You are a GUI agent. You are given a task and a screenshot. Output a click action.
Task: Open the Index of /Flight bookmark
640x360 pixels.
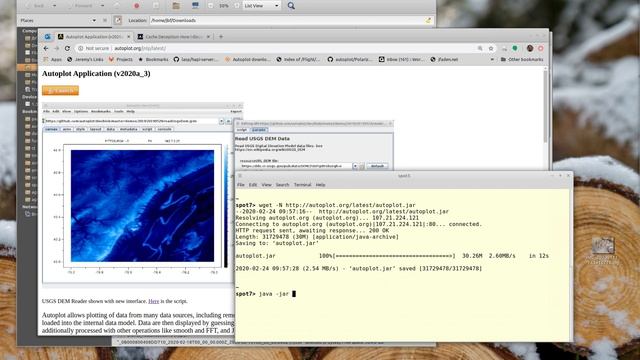click(x=298, y=60)
